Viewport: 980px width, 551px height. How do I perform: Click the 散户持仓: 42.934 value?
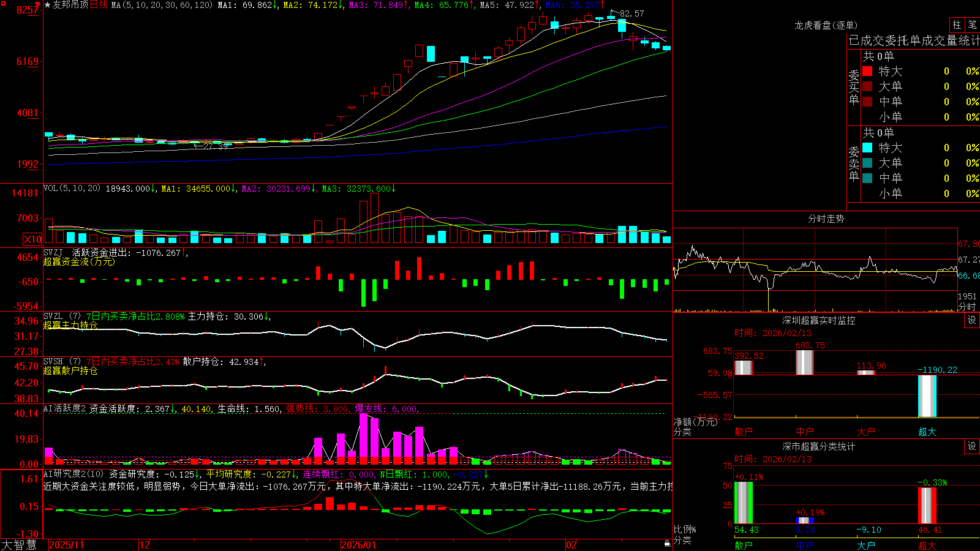pos(221,362)
